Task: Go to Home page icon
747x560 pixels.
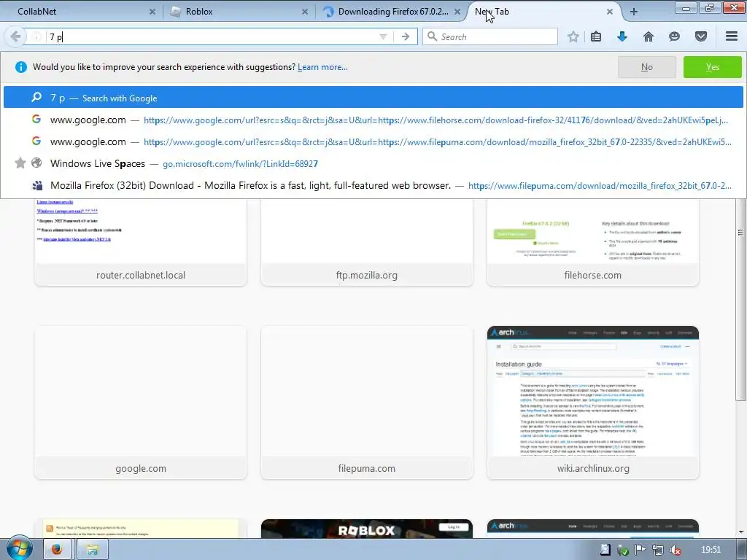Action: (649, 36)
